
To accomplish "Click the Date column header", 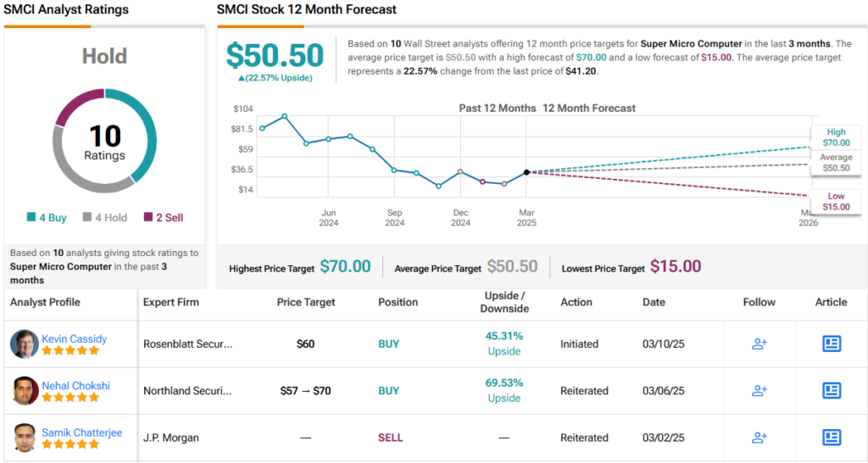I will click(654, 302).
